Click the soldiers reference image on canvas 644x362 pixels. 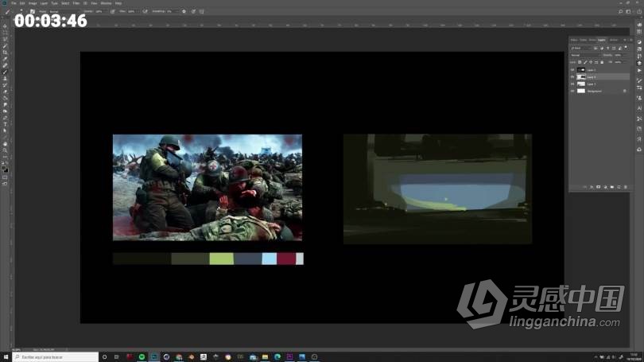[x=208, y=188]
